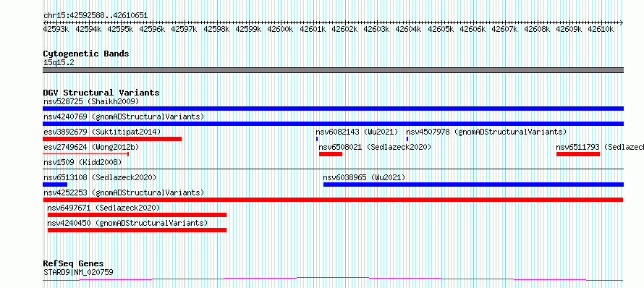Open the nsv6497671 (Sedlazeck2020) label
Viewport: 644px width, 288px height.
[x=103, y=208]
